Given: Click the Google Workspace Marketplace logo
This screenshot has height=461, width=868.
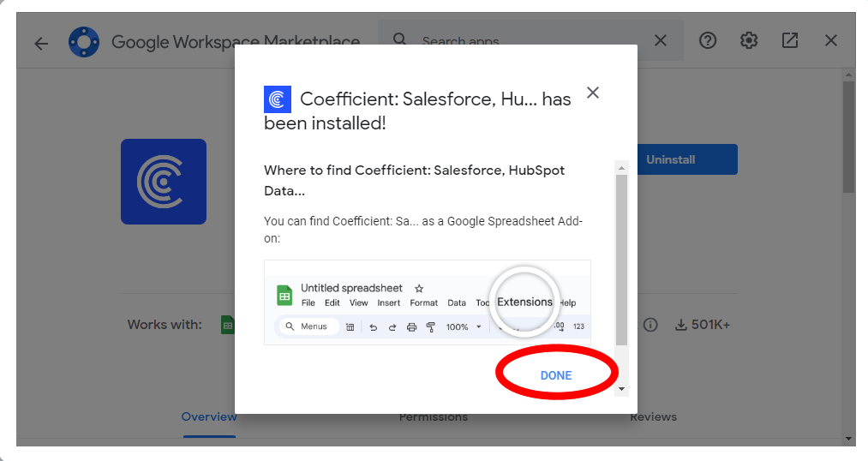Looking at the screenshot, I should [84, 41].
